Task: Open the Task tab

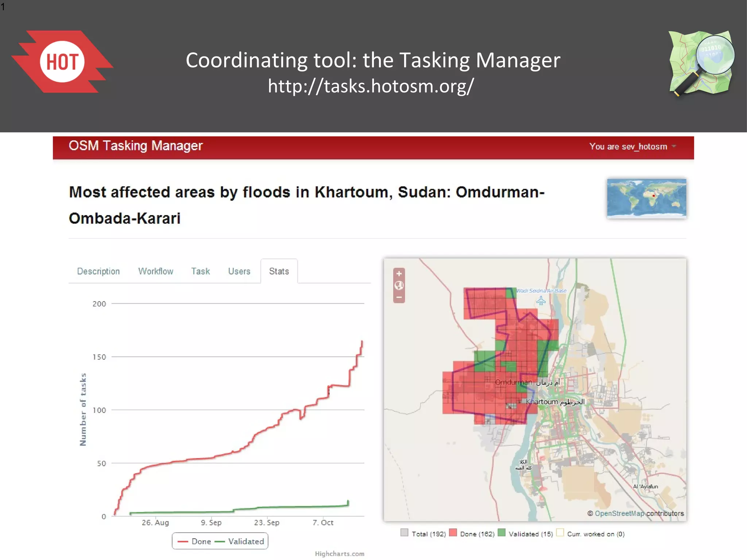Action: 201,271
